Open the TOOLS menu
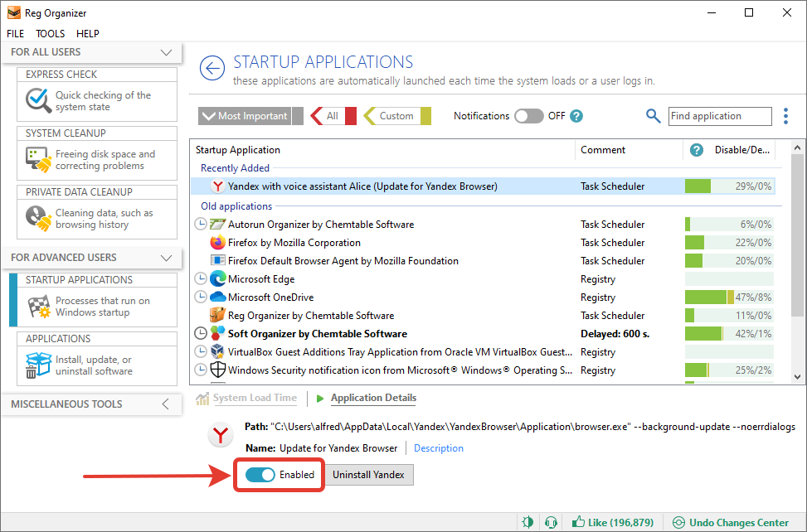807x532 pixels. [50, 33]
